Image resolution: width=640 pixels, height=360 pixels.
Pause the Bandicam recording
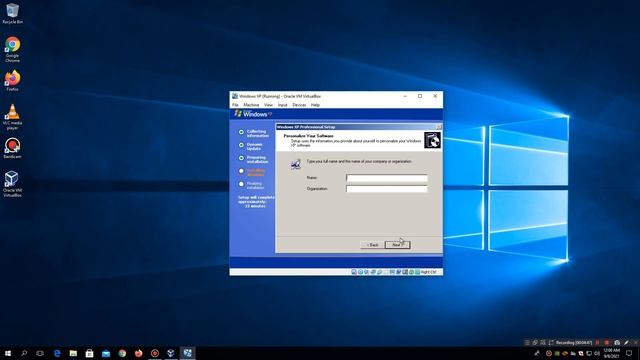tap(598, 342)
